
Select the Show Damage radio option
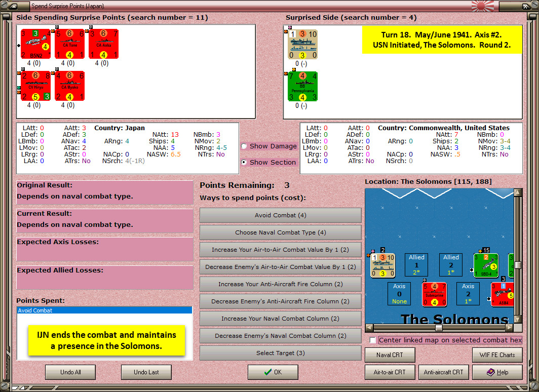pyautogui.click(x=244, y=146)
